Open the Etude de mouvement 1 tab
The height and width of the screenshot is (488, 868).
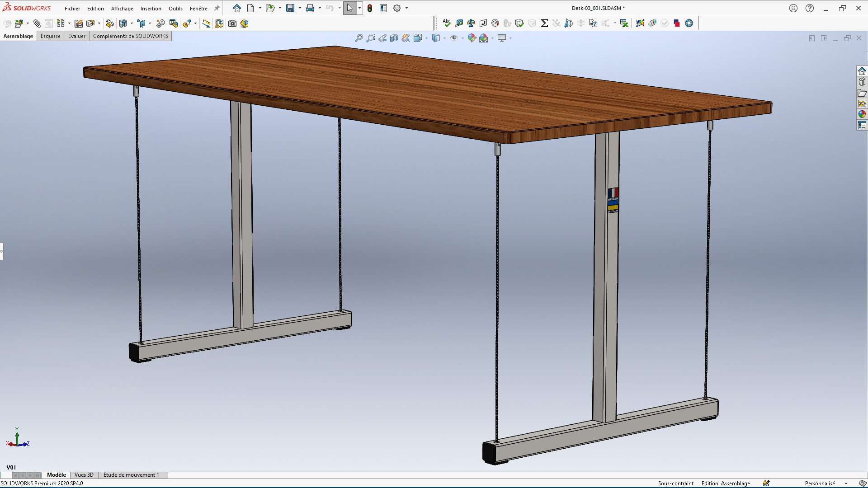(131, 475)
